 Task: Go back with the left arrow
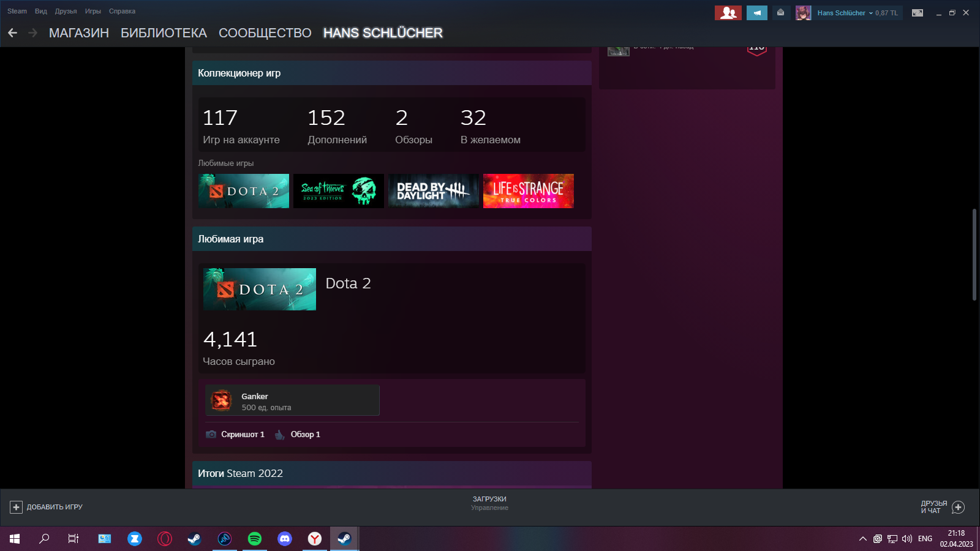click(x=13, y=33)
